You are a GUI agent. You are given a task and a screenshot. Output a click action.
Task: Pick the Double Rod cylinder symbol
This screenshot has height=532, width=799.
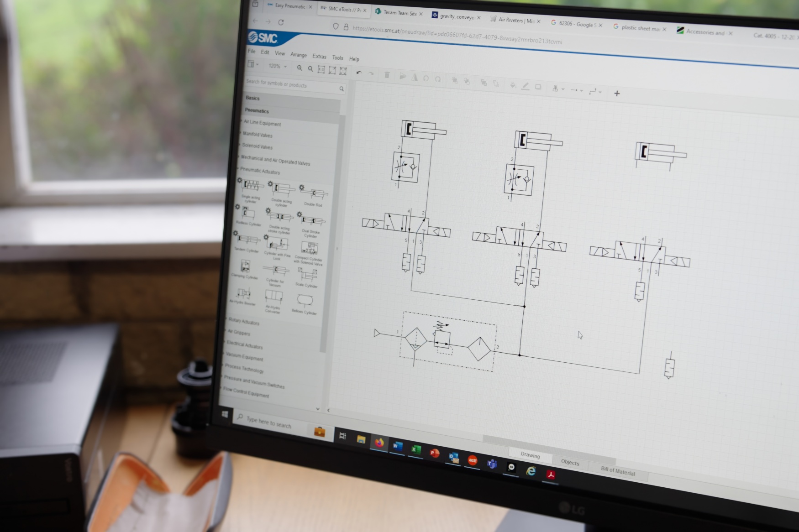tap(314, 193)
